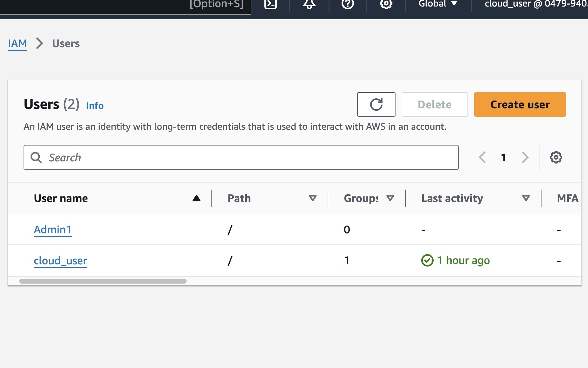The width and height of the screenshot is (588, 368).
Task: Sort table by Last activity column
Action: [526, 198]
